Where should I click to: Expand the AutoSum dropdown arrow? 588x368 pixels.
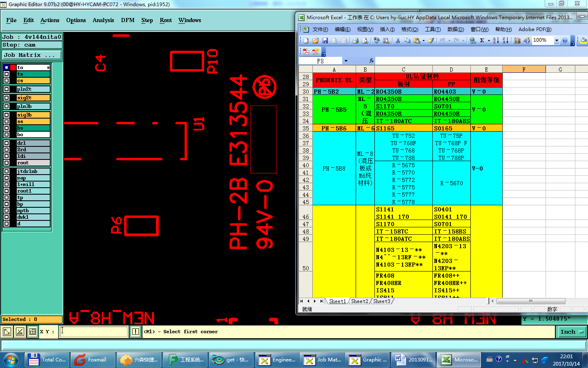tap(489, 40)
